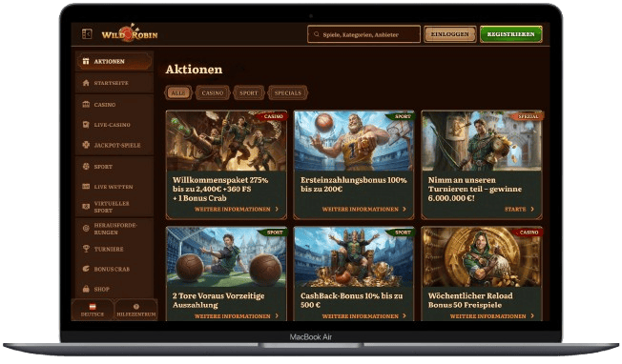The width and height of the screenshot is (622, 364).
Task: Click the search magnifier icon
Action: pyautogui.click(x=317, y=34)
